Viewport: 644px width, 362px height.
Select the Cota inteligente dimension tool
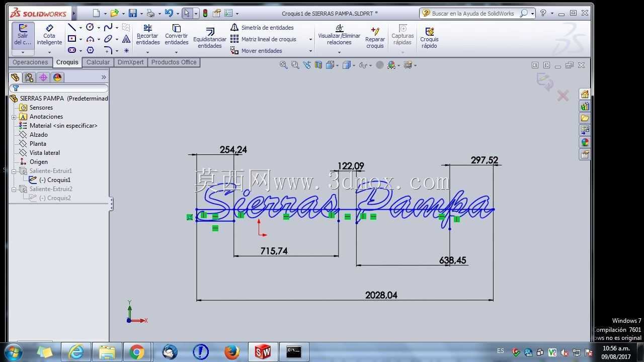49,35
